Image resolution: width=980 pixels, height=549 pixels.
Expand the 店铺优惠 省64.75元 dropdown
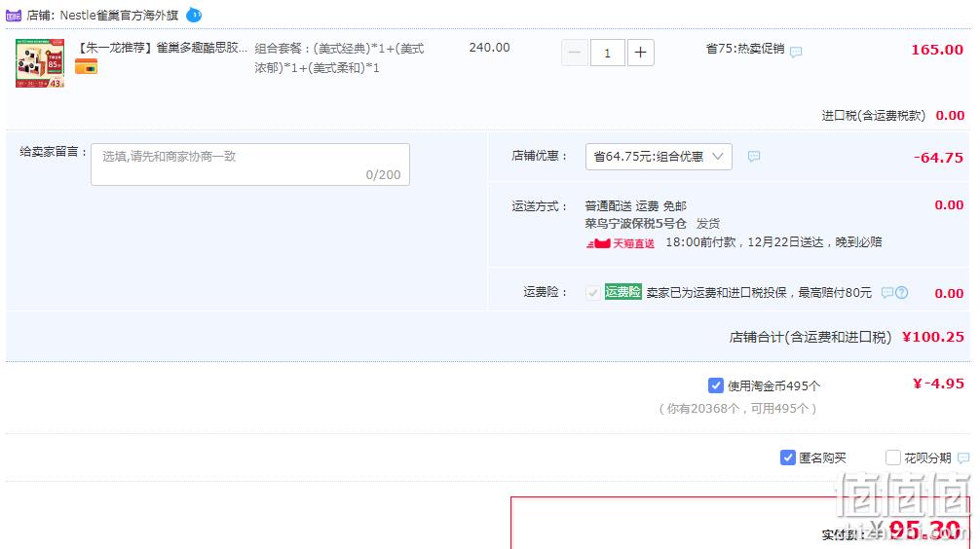pyautogui.click(x=659, y=156)
